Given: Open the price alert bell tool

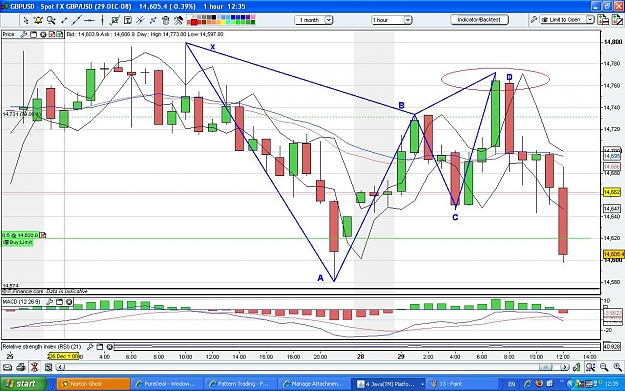Looking at the screenshot, I should point(38,20).
